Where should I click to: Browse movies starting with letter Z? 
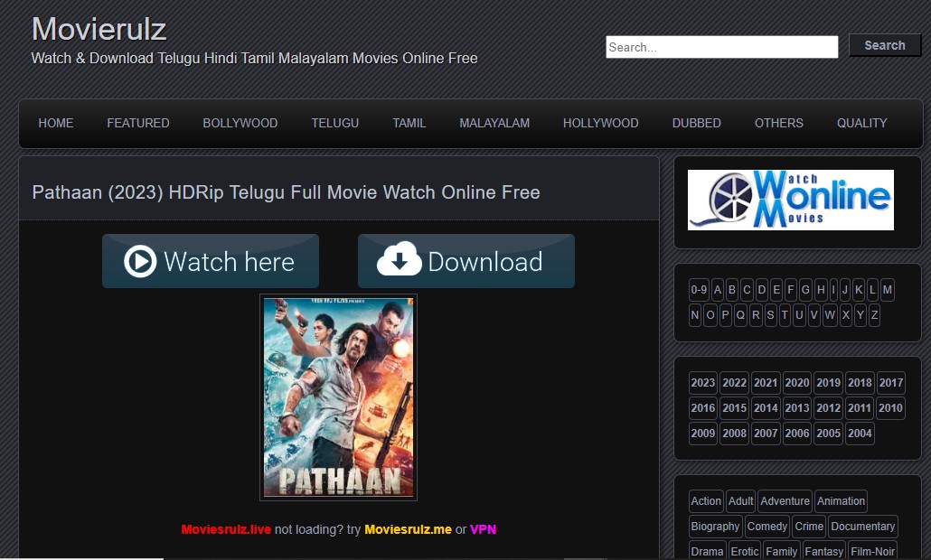(874, 315)
